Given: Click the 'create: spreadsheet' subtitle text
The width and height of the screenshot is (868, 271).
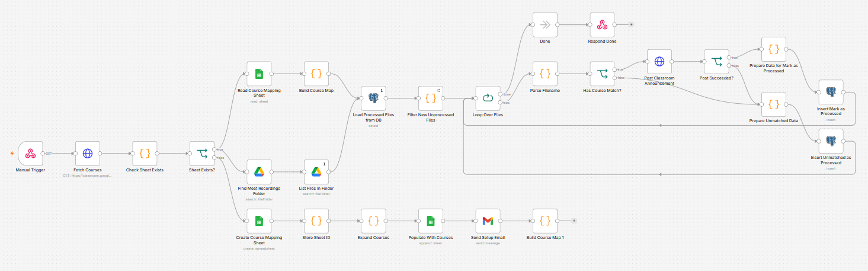Looking at the screenshot, I should [259, 248].
